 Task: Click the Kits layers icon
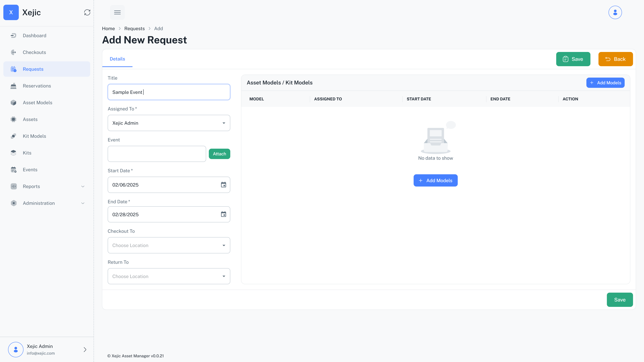[13, 153]
